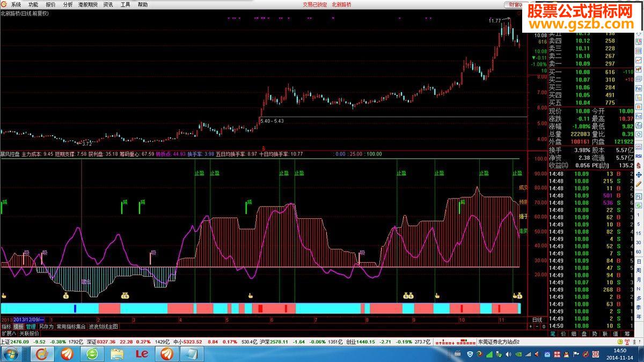
Task: Click the 0 reset button beside zoom controls
Action: 543,326
